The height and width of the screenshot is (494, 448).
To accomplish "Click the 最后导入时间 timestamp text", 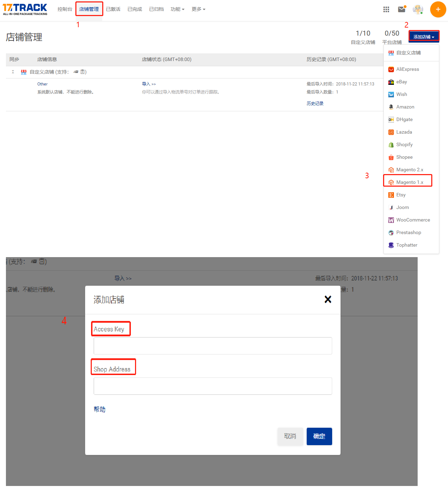I will tap(341, 84).
